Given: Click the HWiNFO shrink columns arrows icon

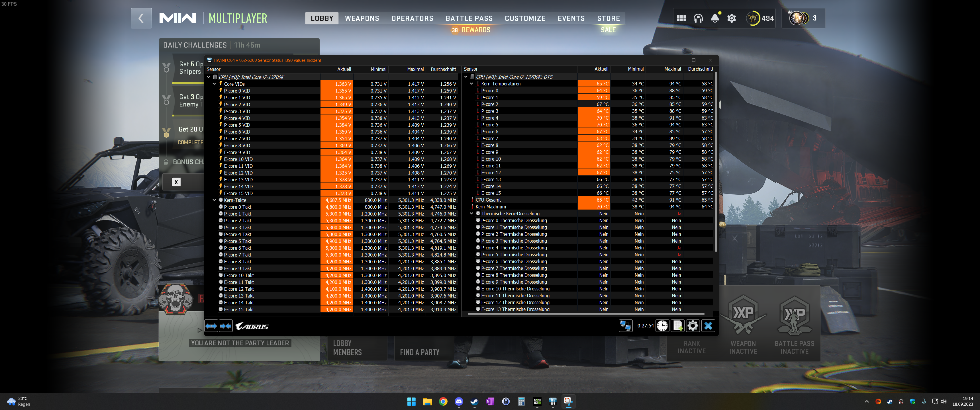Looking at the screenshot, I should (x=226, y=326).
